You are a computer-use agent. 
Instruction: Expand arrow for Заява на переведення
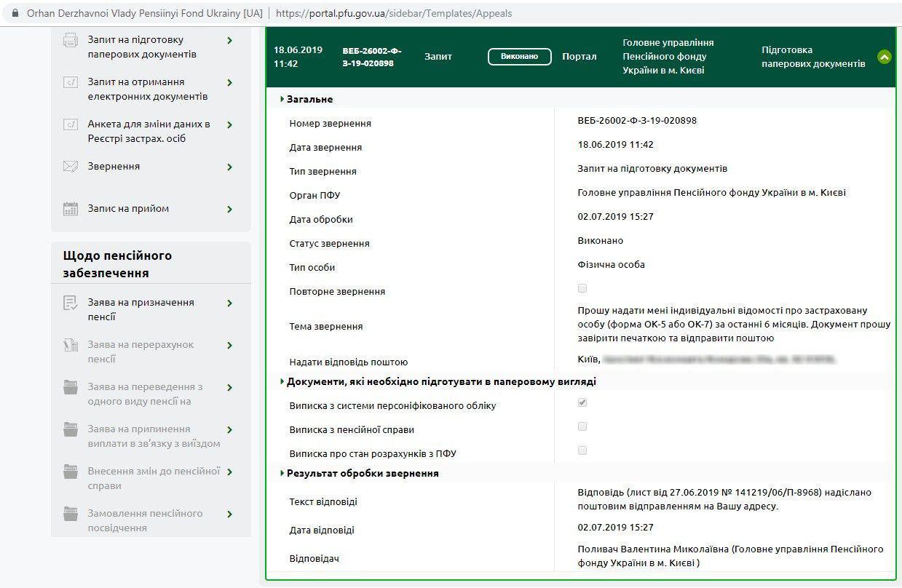coord(230,387)
